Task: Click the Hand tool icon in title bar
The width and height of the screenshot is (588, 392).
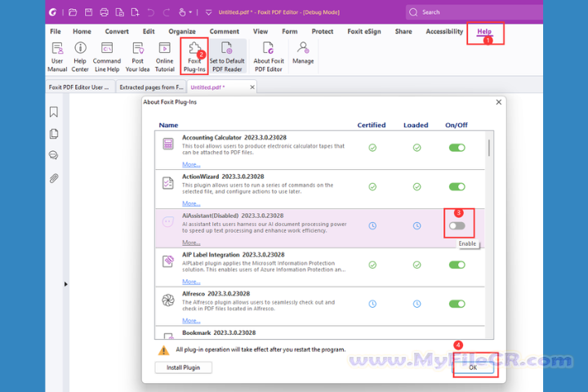Action: (182, 12)
